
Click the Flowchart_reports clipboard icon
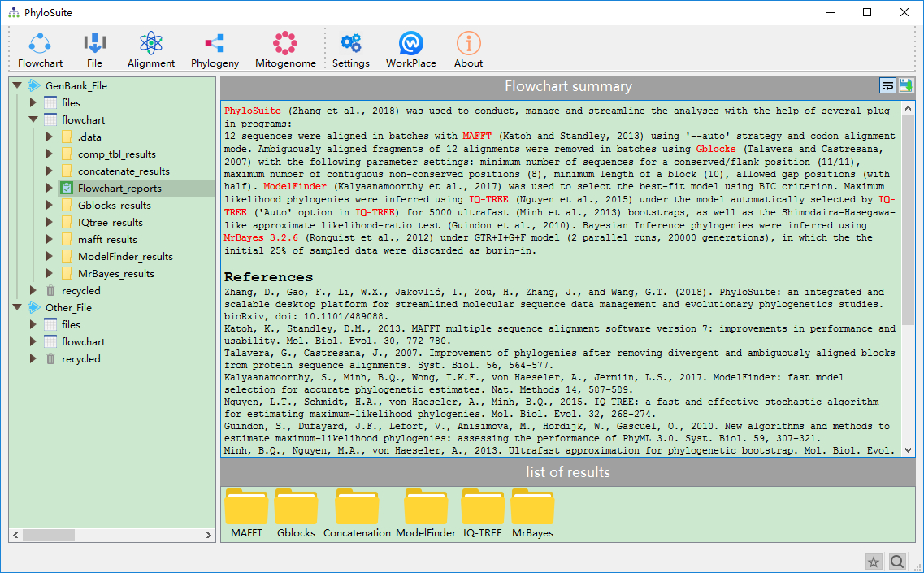click(x=67, y=188)
